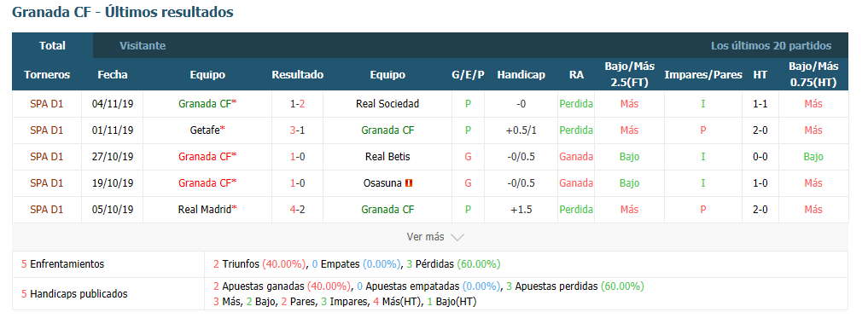The height and width of the screenshot is (318, 868).
Task: Click the Resultado column header
Action: pyautogui.click(x=297, y=75)
